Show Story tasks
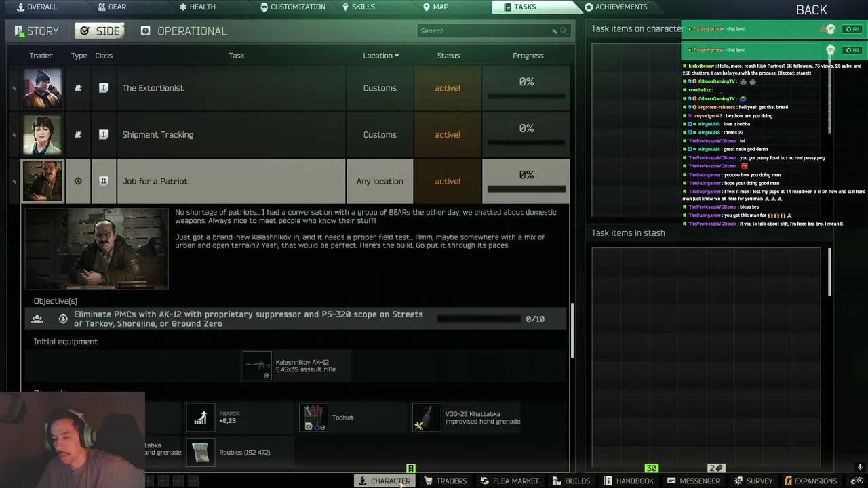 click(x=36, y=31)
